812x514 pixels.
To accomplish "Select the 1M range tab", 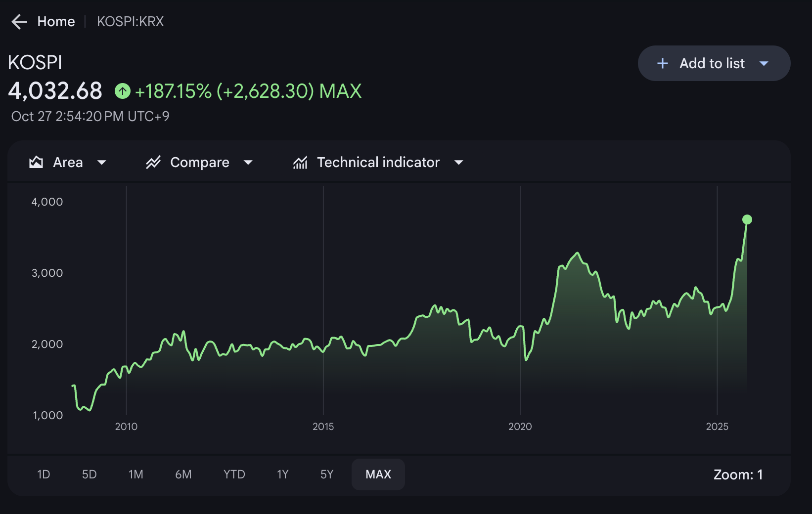I will (136, 474).
